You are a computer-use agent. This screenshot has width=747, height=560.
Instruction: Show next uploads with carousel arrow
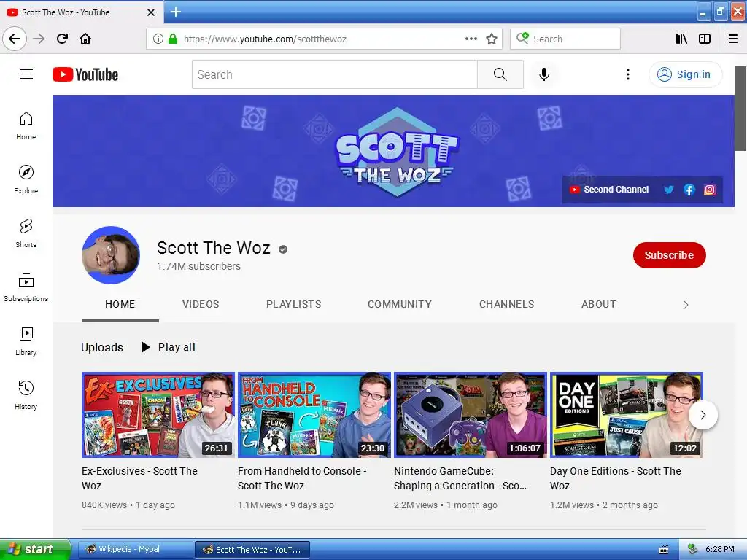(703, 415)
